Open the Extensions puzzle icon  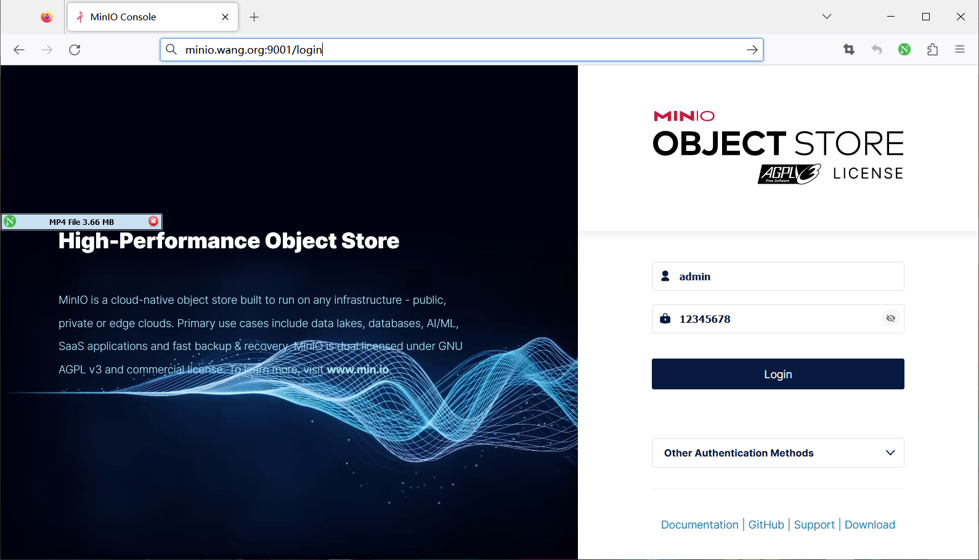(x=932, y=50)
